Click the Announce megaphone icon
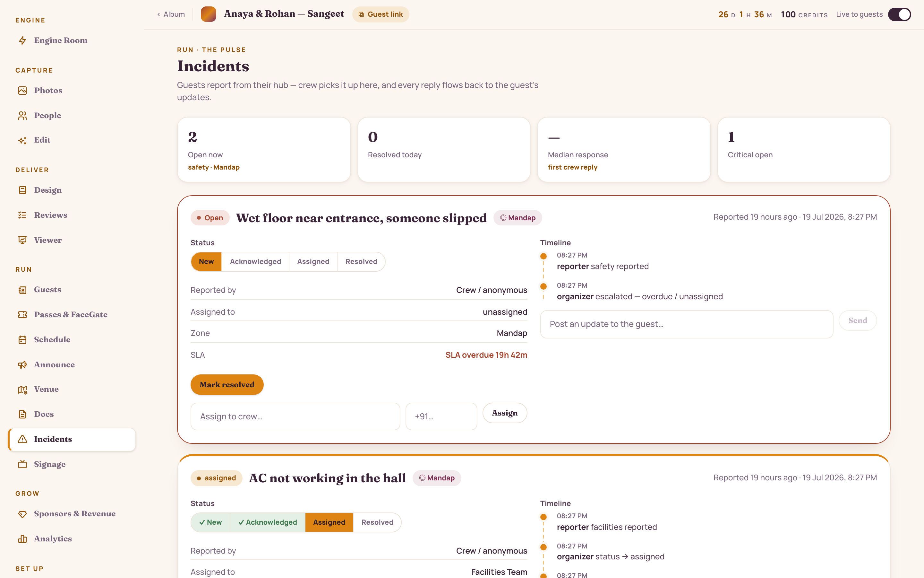Screen dimensions: 924x578 [x=22, y=365]
